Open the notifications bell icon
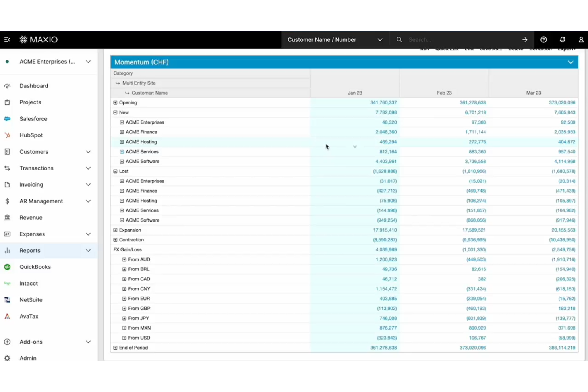 pyautogui.click(x=562, y=40)
